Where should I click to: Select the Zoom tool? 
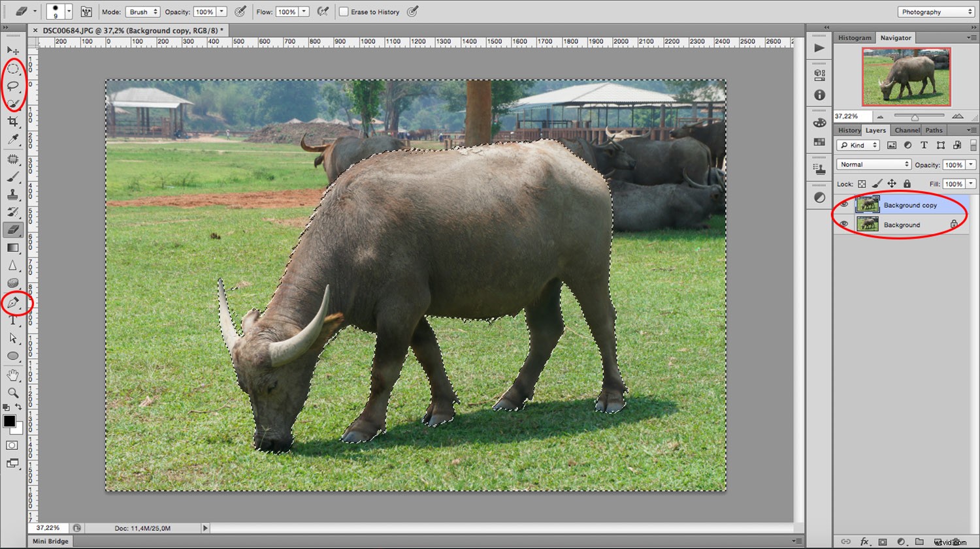[13, 392]
